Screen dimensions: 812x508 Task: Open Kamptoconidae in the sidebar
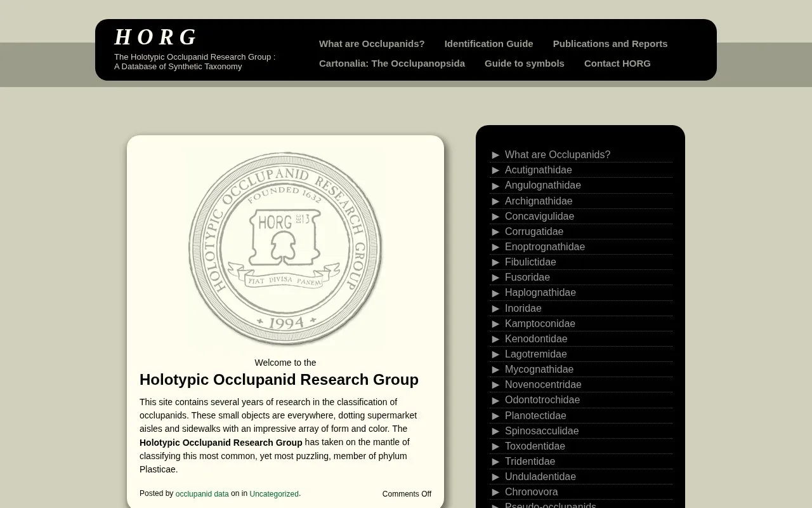coord(540,323)
